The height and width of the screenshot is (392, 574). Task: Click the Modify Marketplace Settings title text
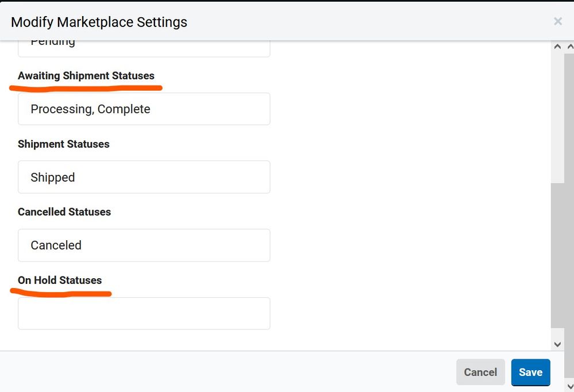tap(99, 22)
